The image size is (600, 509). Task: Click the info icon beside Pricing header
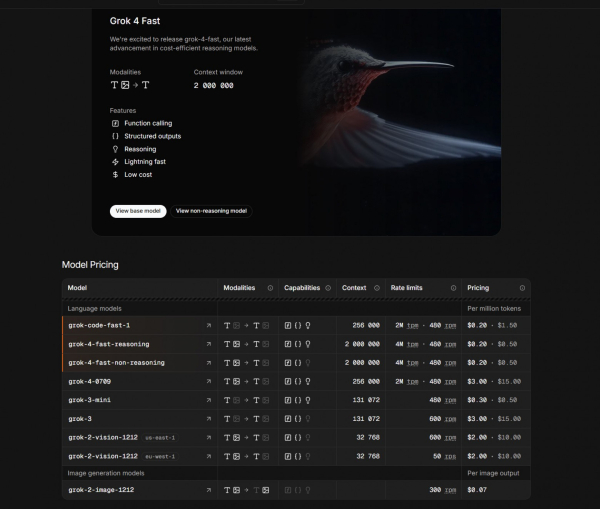click(521, 288)
